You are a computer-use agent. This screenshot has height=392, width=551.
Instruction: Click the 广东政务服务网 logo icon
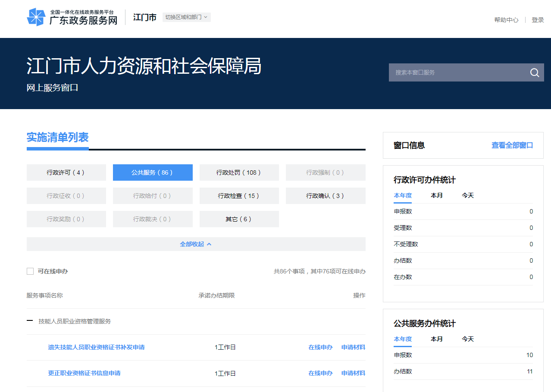[36, 17]
